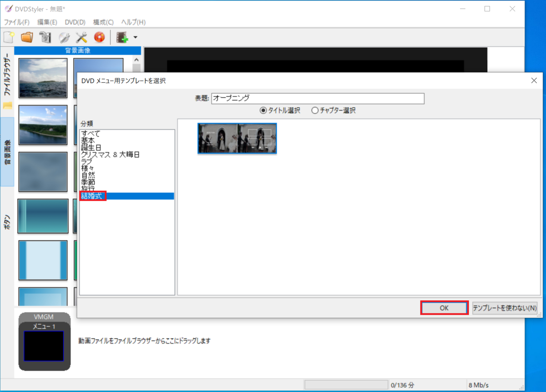Select 自然 in the category list

[127, 175]
